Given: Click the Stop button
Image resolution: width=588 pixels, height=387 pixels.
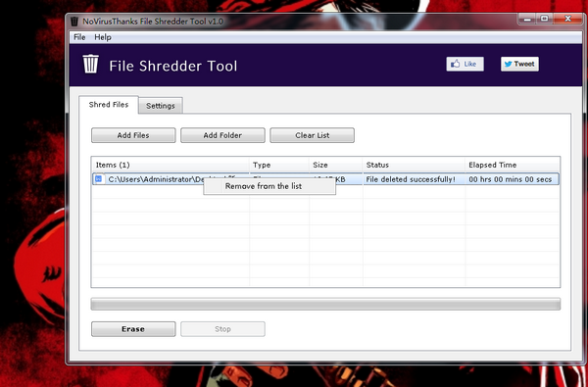Looking at the screenshot, I should click(222, 329).
